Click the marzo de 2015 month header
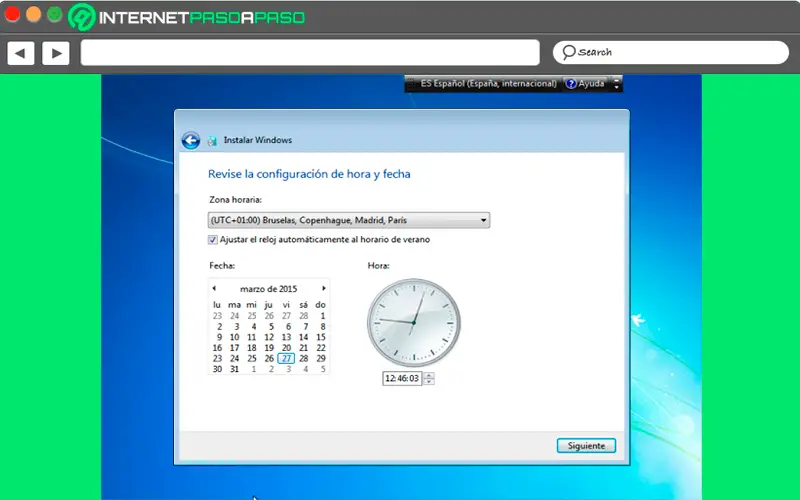Image resolution: width=800 pixels, height=500 pixels. tap(268, 289)
